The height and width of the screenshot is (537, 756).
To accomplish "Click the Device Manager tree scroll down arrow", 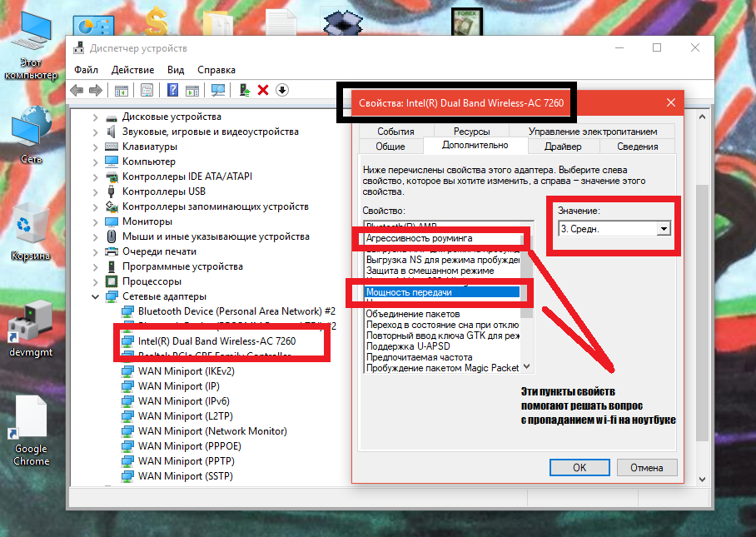I will (x=702, y=480).
